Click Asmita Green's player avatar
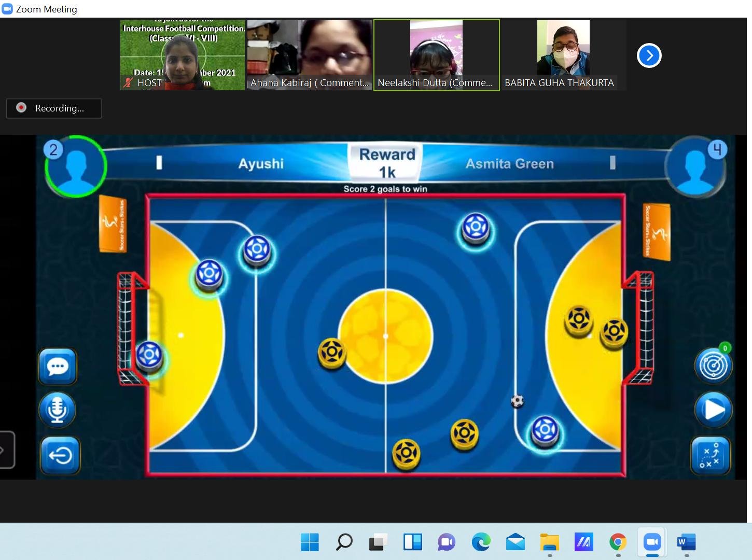 click(x=697, y=166)
